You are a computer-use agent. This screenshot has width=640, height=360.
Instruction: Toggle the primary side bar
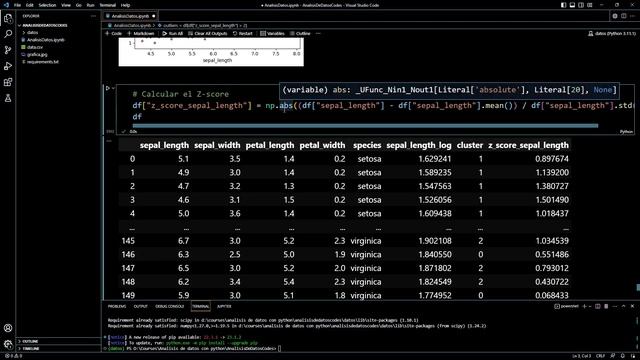pos(563,5)
